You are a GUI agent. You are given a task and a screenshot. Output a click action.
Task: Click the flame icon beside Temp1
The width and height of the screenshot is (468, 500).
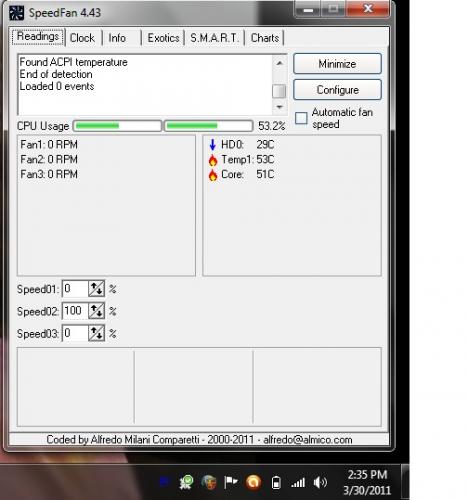point(213,160)
